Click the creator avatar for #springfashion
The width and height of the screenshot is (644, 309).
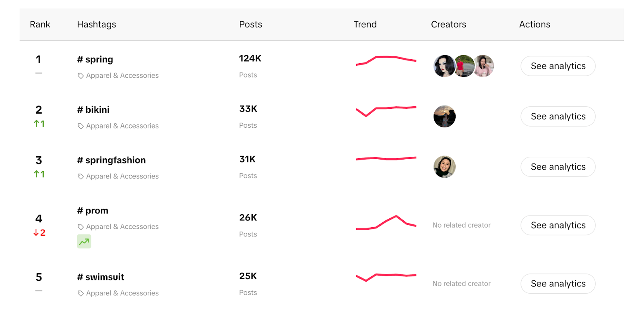[444, 166]
